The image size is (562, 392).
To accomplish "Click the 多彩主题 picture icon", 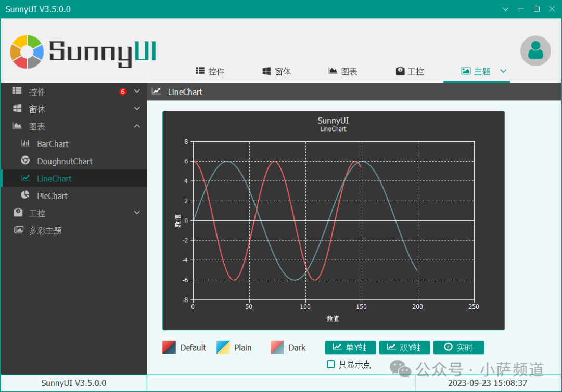I will [18, 230].
